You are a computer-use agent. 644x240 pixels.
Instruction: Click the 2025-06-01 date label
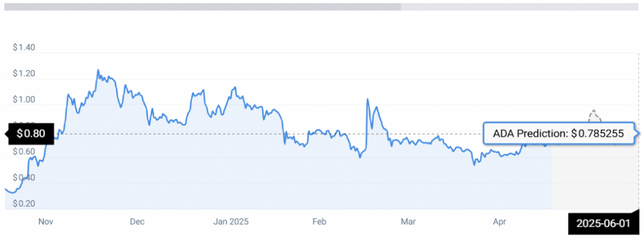(x=602, y=224)
